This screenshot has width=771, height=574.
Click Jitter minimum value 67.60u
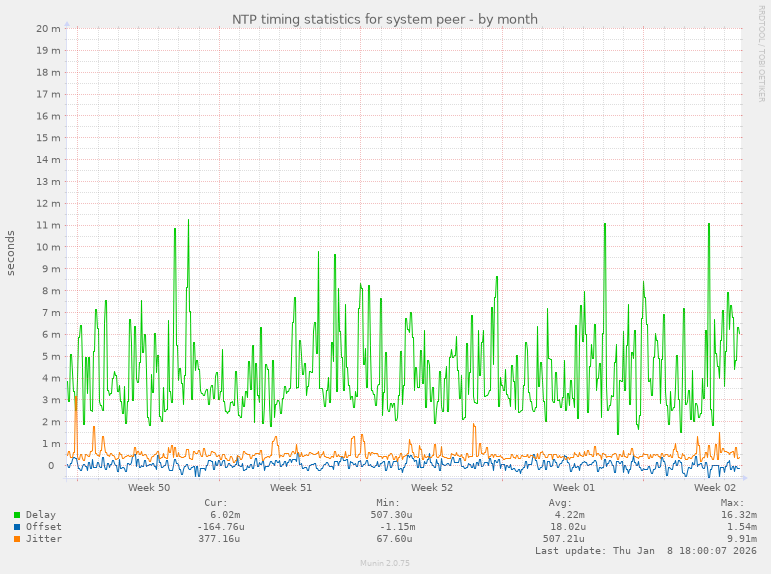tap(394, 539)
